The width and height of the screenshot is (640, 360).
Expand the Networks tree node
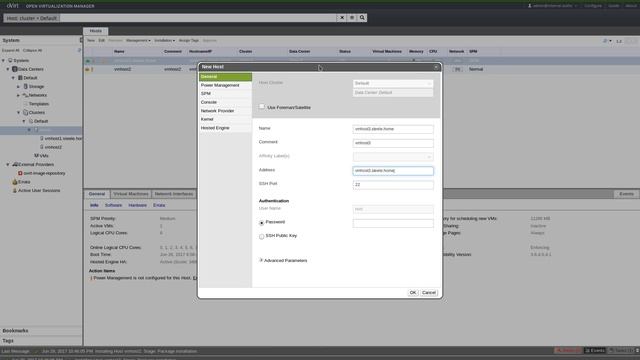[x=18, y=95]
